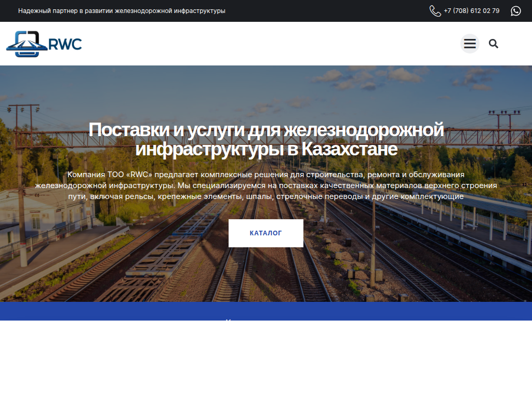The width and height of the screenshot is (532, 399).
Task: Show the search field via its icon
Action: pyautogui.click(x=493, y=44)
